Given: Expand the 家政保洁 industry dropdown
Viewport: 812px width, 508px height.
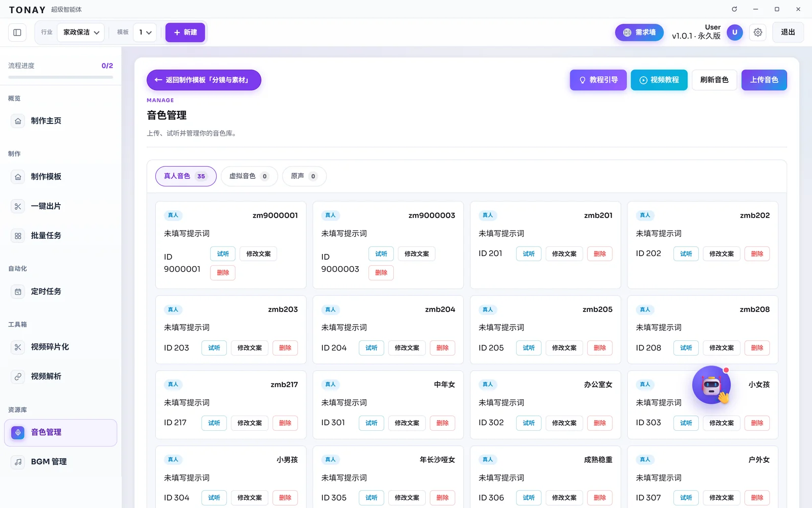Looking at the screenshot, I should pos(81,33).
